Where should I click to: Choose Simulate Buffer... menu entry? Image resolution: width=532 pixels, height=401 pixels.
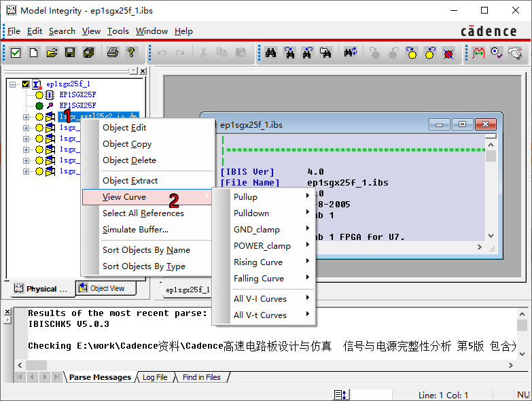(x=148, y=229)
